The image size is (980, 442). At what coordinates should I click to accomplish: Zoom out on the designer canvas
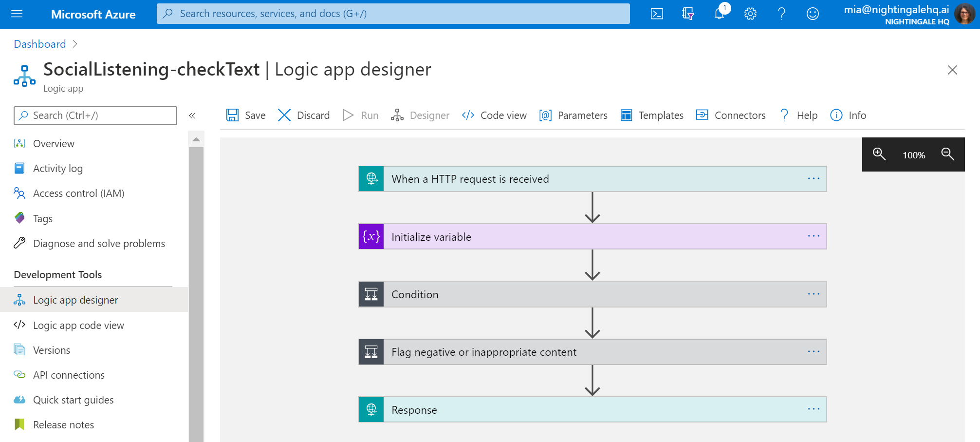[x=947, y=154]
